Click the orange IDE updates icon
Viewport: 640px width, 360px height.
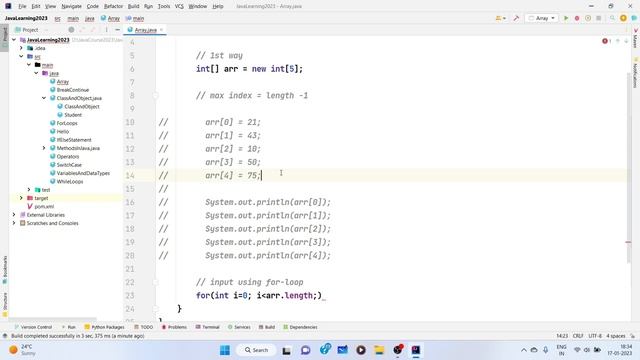pyautogui.click(x=623, y=18)
